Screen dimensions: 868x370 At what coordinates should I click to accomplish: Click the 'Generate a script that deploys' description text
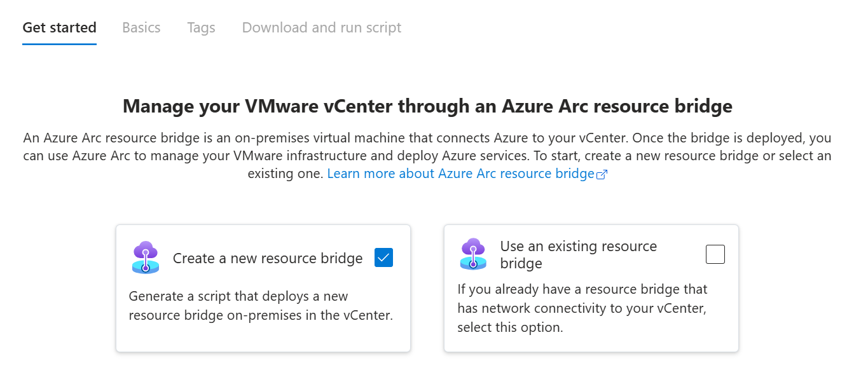(238, 296)
